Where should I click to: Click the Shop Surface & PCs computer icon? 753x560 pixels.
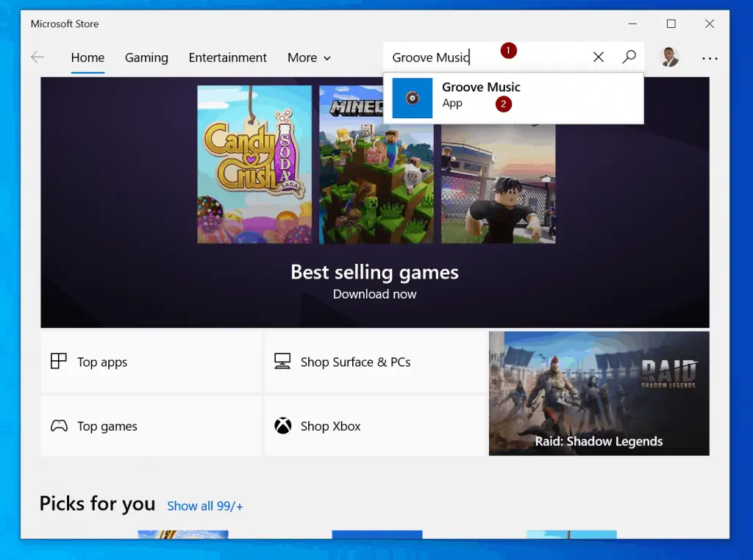282,361
